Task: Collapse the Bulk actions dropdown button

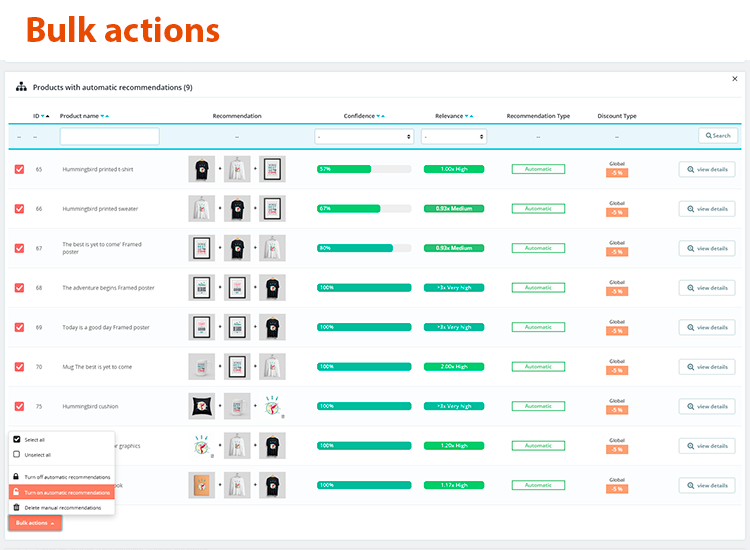Action: coord(35,523)
